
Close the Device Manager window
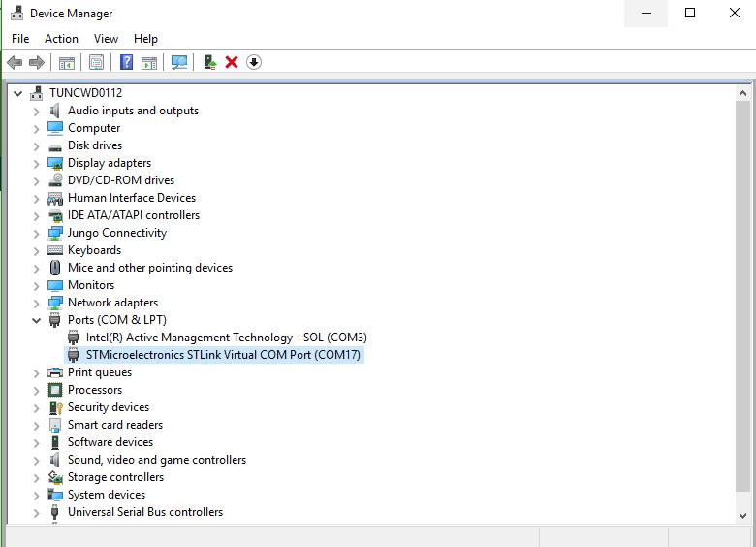tap(735, 13)
